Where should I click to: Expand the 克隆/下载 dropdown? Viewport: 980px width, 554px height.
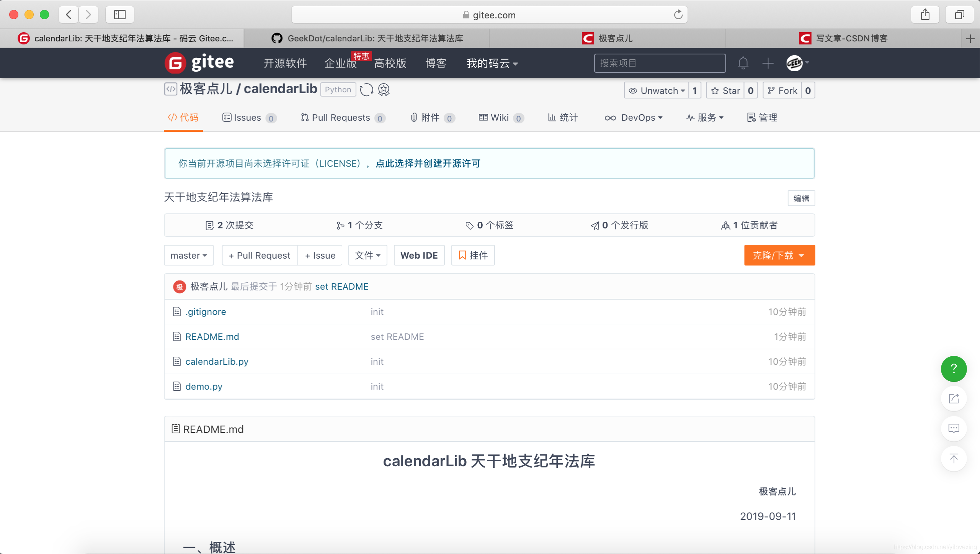[779, 255]
